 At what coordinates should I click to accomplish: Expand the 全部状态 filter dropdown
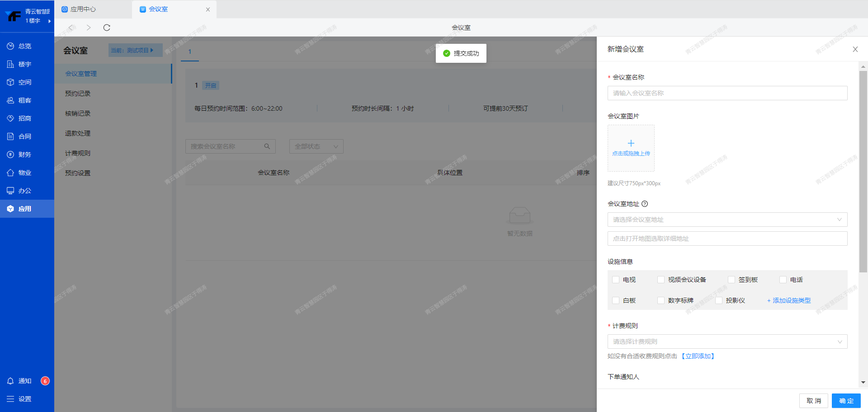click(316, 146)
